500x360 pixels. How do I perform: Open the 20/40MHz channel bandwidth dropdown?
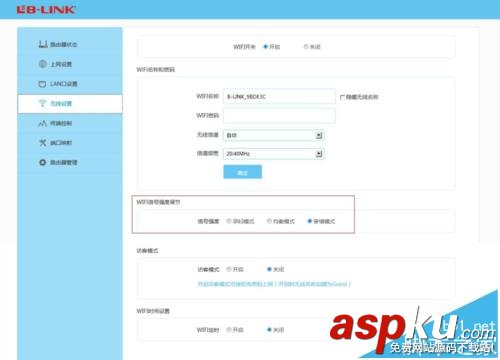coord(274,154)
